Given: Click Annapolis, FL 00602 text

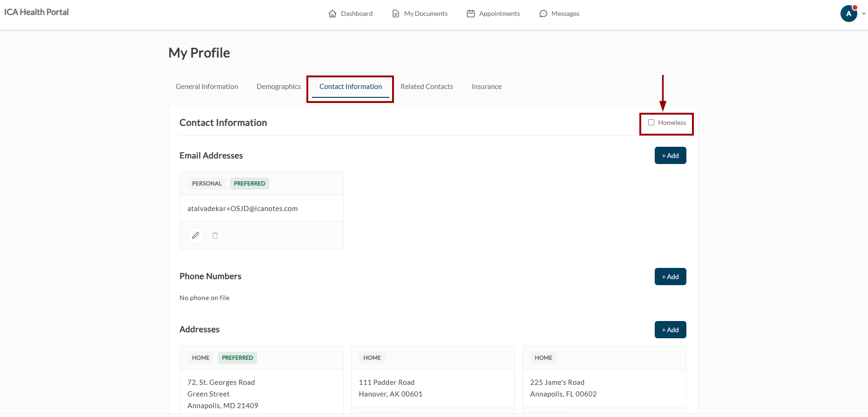Looking at the screenshot, I should point(563,394).
